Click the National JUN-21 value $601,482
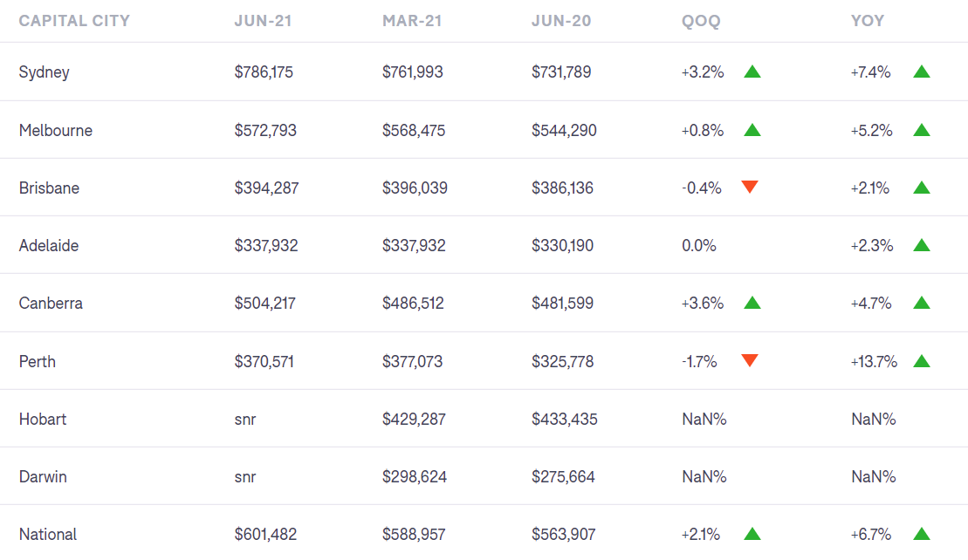This screenshot has width=968, height=560. [x=265, y=534]
